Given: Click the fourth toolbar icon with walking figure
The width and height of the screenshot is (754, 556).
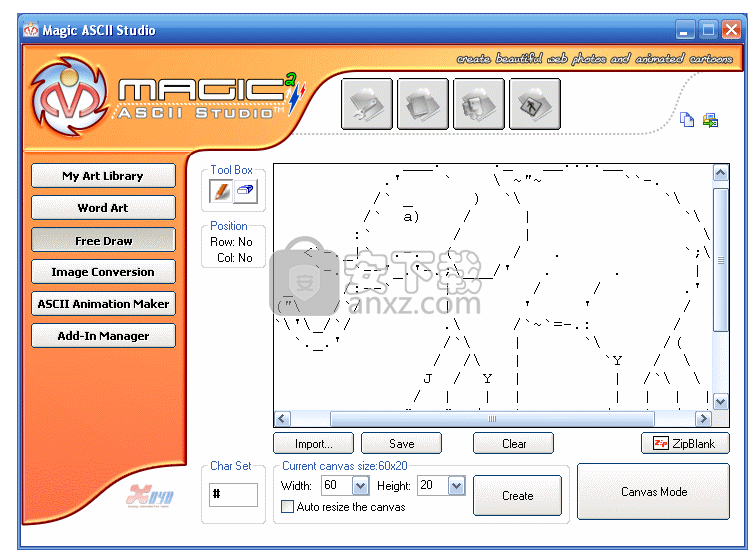Looking at the screenshot, I should click(535, 104).
